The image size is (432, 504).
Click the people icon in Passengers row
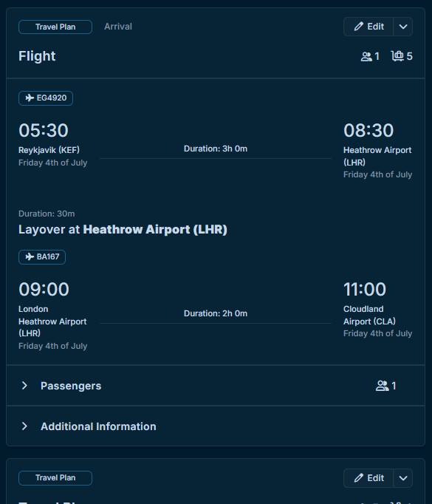pyautogui.click(x=382, y=386)
